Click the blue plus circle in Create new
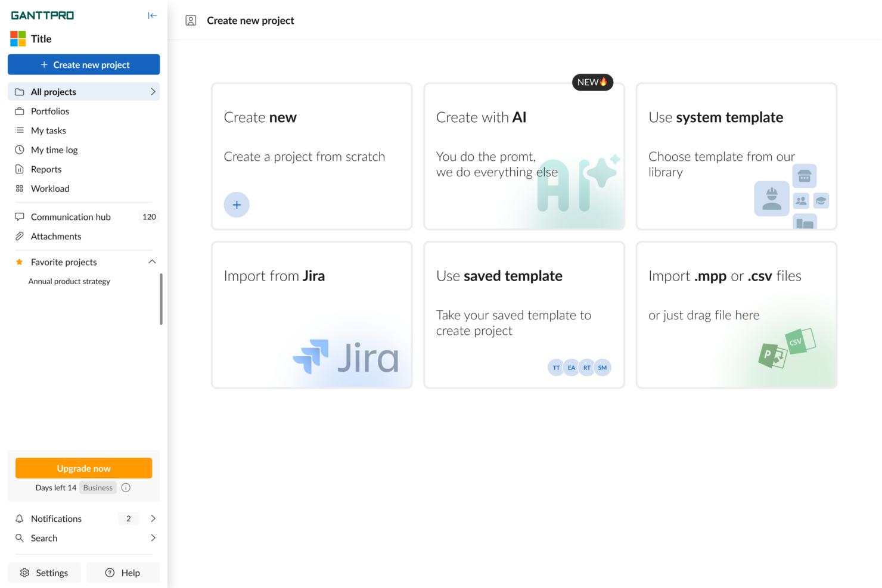The width and height of the screenshot is (882, 588). 237,205
